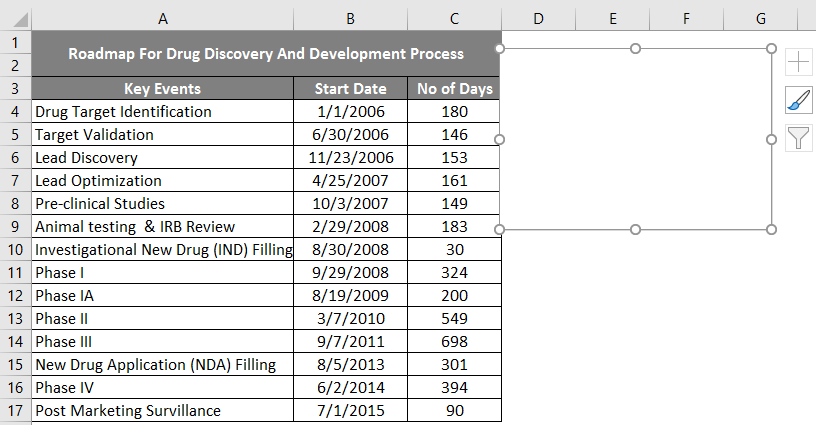Click the No of Days header cell
Viewport: 816px width, 425px height.
454,89
